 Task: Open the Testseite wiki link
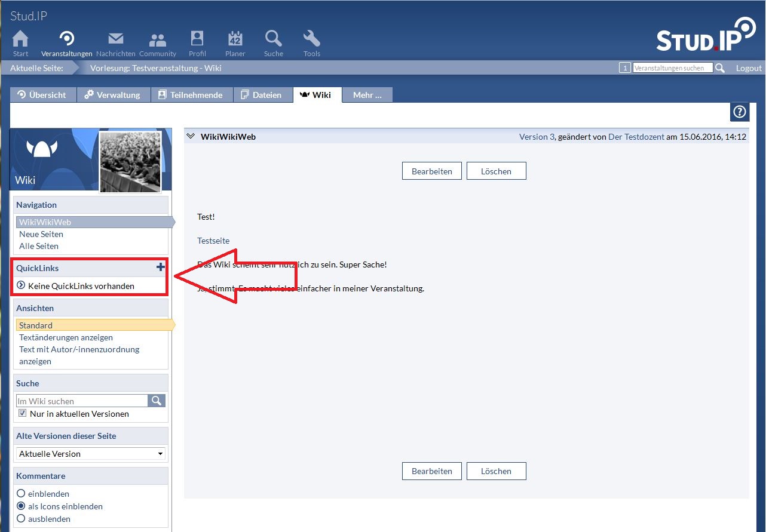pyautogui.click(x=213, y=241)
